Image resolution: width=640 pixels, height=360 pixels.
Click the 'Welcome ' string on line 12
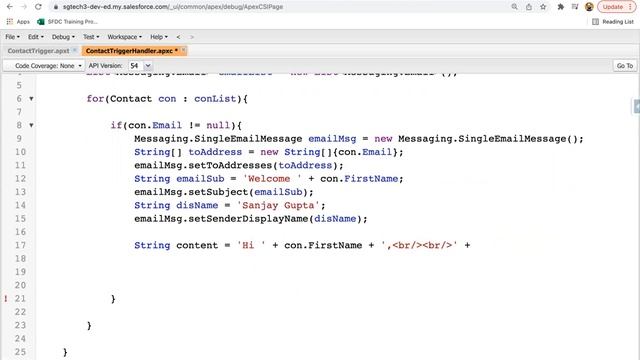pyautogui.click(x=272, y=179)
